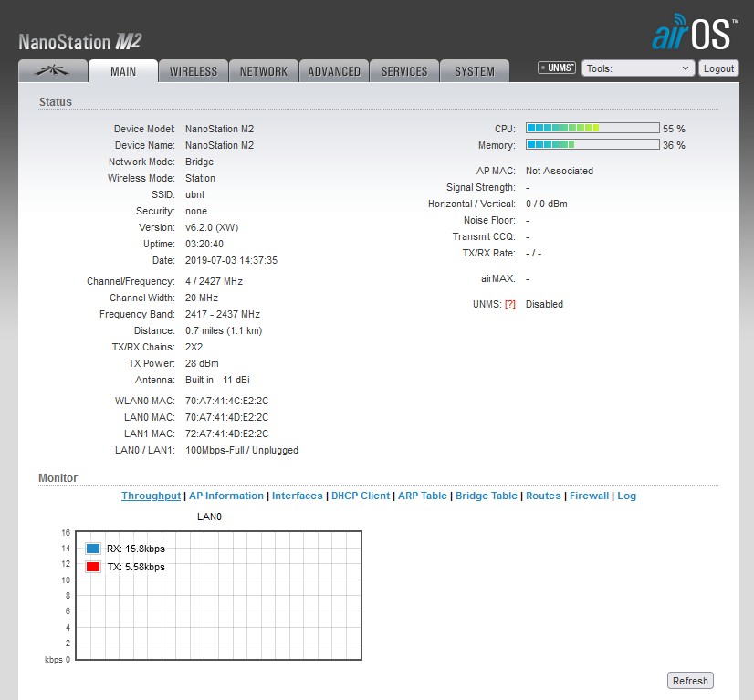Click the airOS logo
Image resolution: width=754 pixels, height=700 pixels.
(x=695, y=33)
